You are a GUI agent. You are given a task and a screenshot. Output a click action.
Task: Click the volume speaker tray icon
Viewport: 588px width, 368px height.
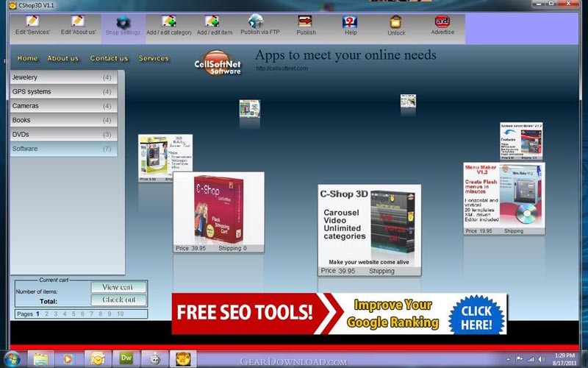tap(542, 359)
